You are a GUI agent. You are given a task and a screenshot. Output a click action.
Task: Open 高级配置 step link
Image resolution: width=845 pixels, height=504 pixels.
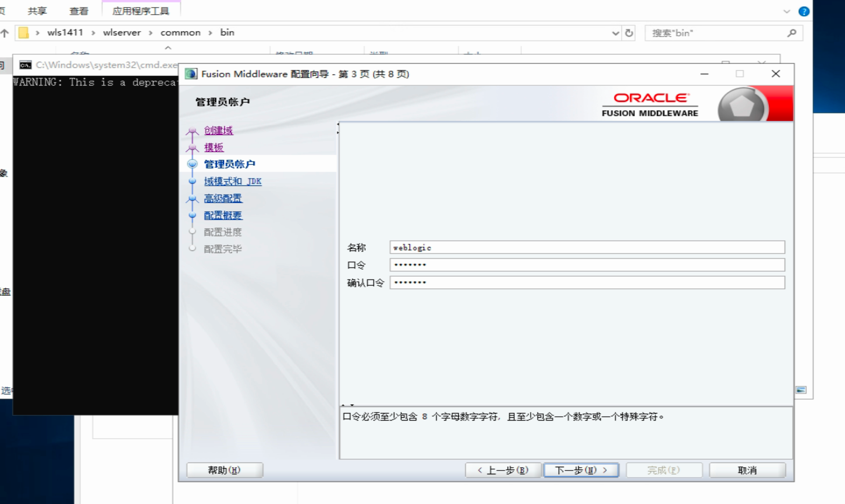click(223, 198)
